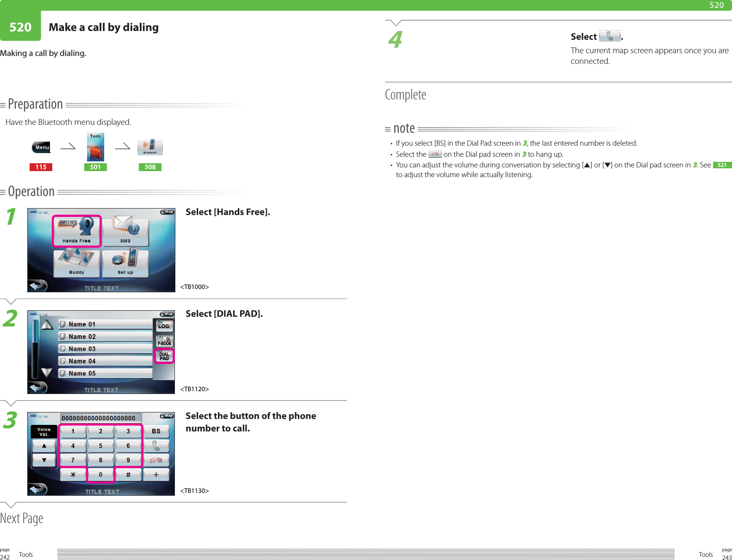The image size is (732, 560).
Task: Open page reference 501
Action: tap(95, 167)
